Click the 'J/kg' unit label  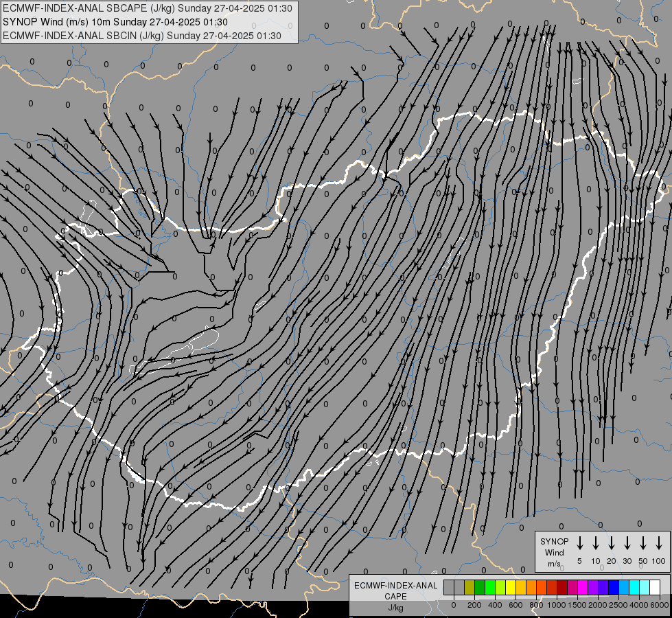[395, 608]
